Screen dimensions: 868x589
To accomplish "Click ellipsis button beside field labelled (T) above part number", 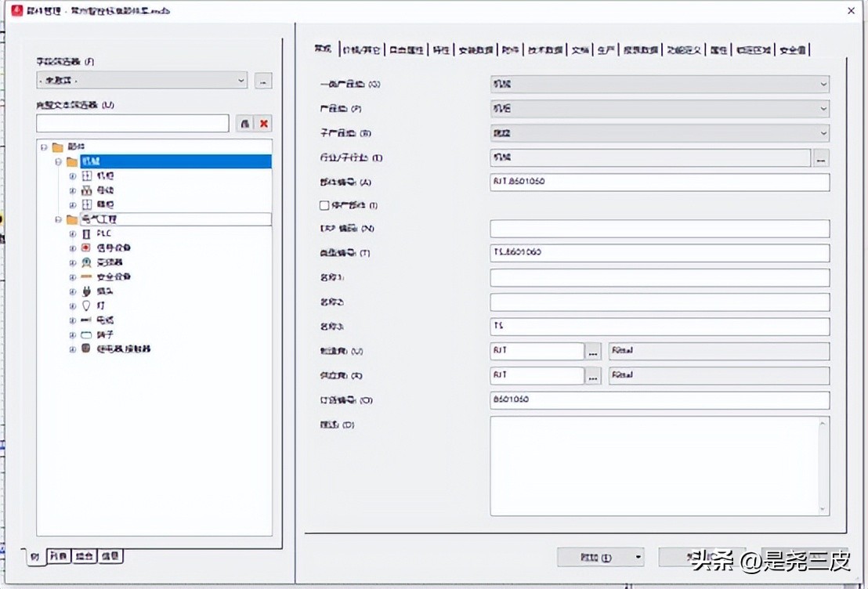I will [821, 157].
